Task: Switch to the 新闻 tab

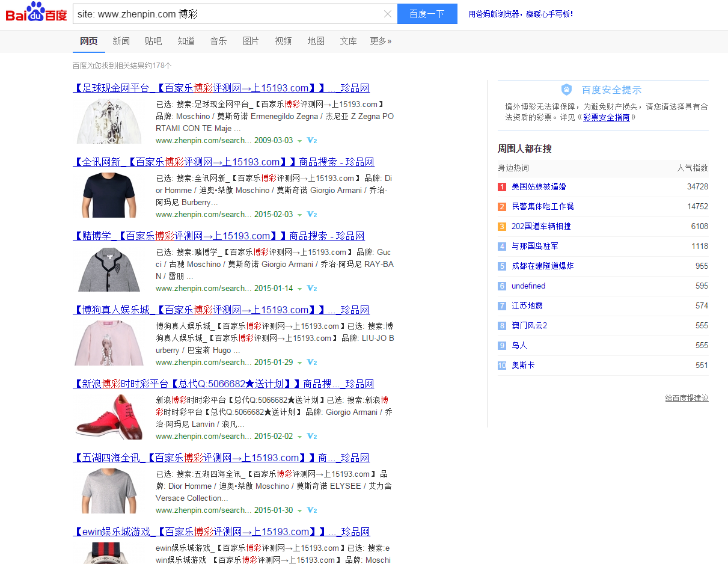Action: tap(121, 41)
